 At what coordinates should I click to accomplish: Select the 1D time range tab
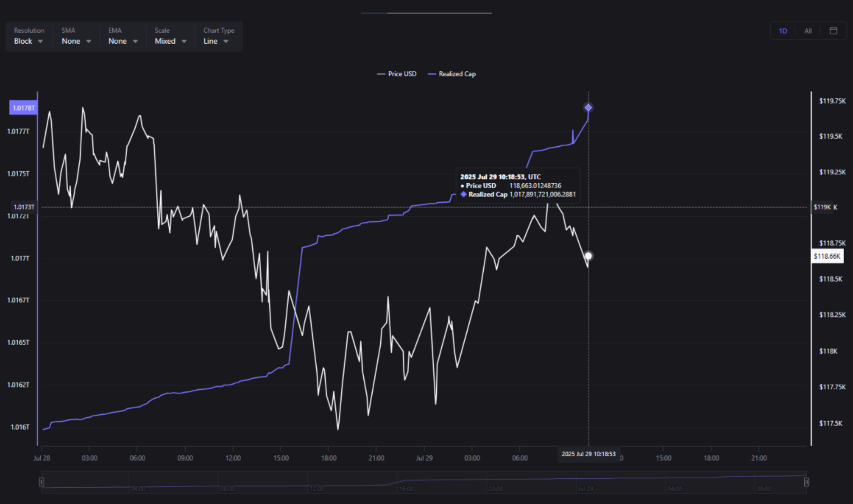[x=783, y=31]
